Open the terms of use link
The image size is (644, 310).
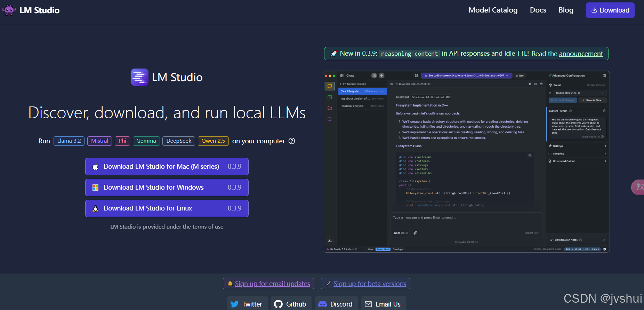tap(208, 227)
